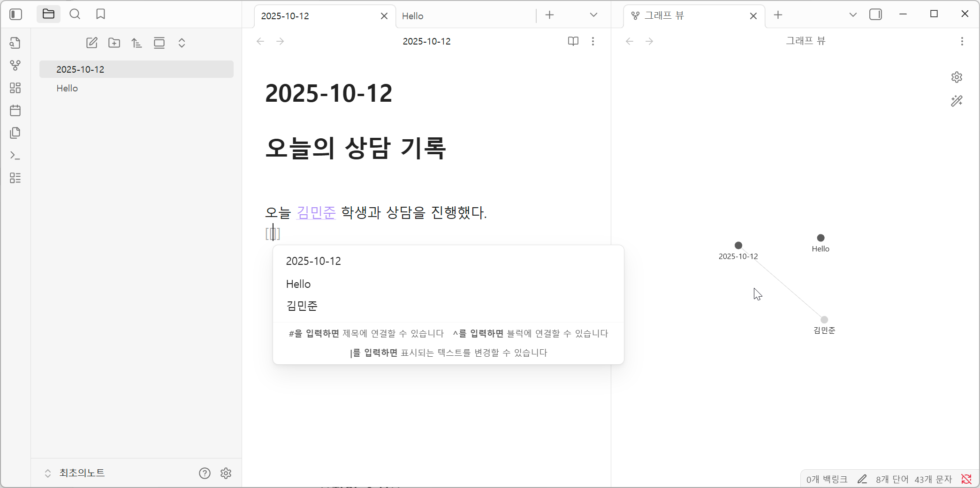Open the graph view from the left ribbon

pos(15,66)
